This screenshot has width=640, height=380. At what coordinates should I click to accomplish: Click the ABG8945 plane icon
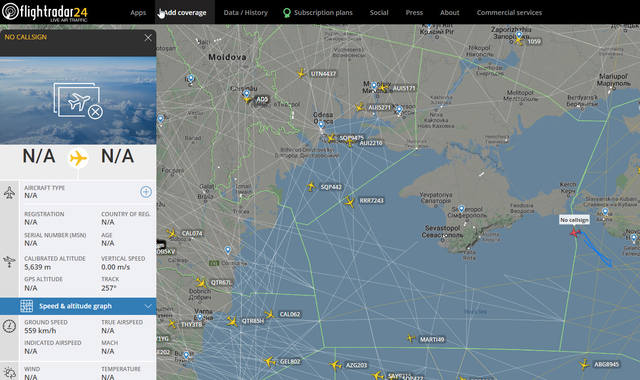pyautogui.click(x=584, y=364)
